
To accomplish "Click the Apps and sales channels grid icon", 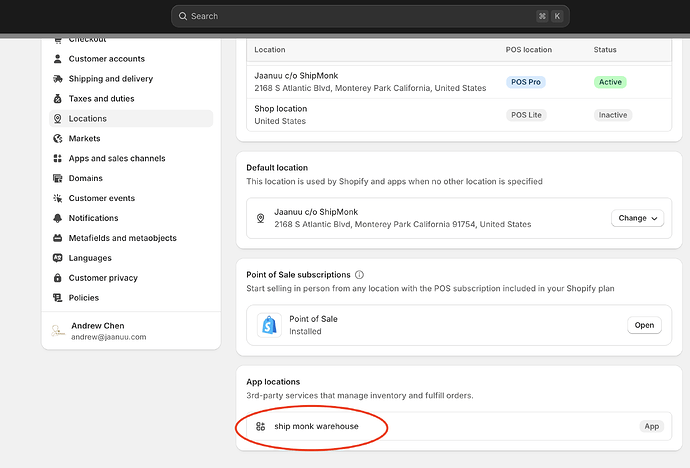I will pos(58,158).
